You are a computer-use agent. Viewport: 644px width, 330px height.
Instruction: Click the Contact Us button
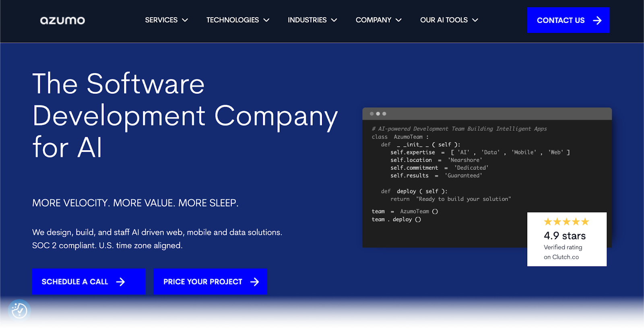568,20
